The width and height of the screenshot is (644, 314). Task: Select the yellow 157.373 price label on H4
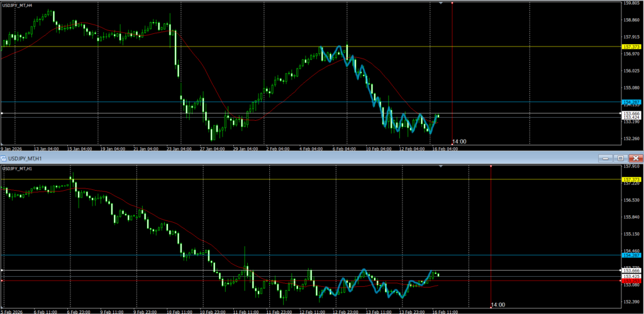631,47
